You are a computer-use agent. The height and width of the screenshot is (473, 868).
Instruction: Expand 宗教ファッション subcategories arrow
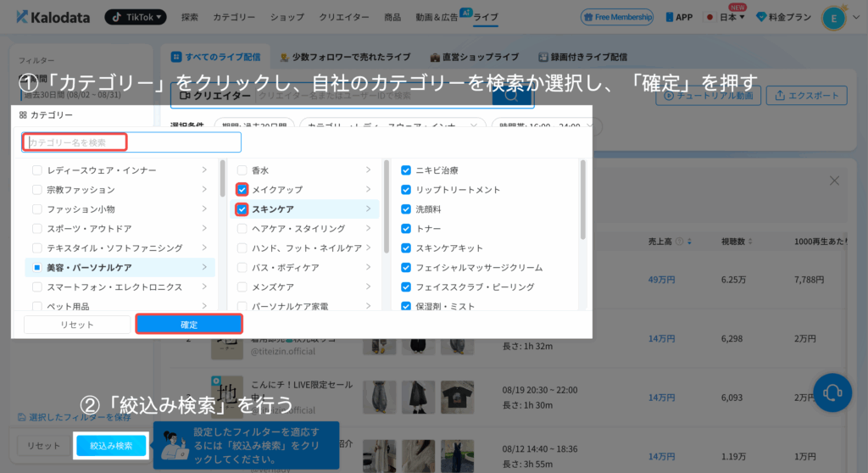(x=204, y=189)
